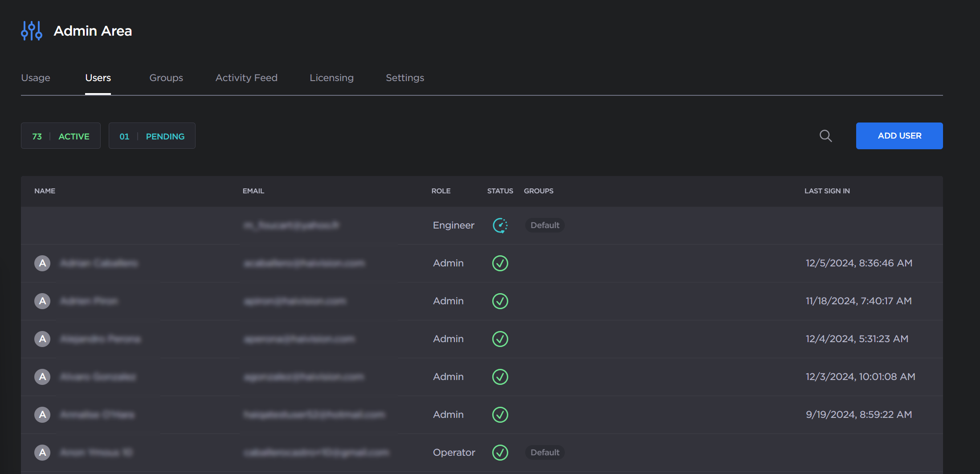The image size is (980, 474).
Task: Toggle active status on the 12/3/2024 row
Action: [500, 377]
